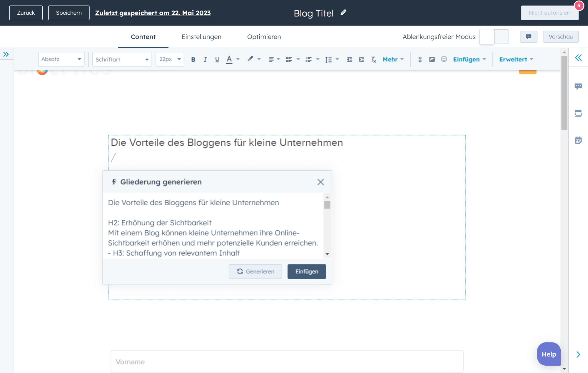Switch to the Optimieren tab

[264, 37]
